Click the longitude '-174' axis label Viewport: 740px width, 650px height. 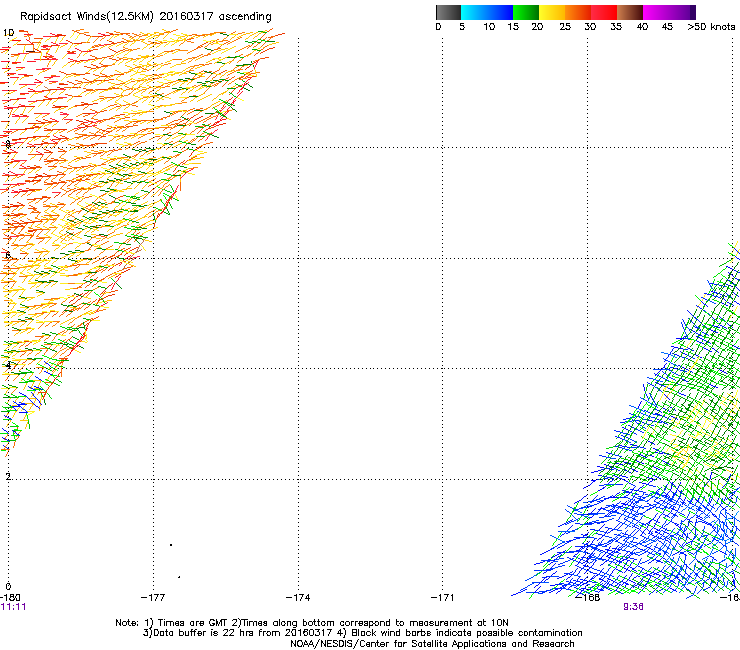(298, 598)
